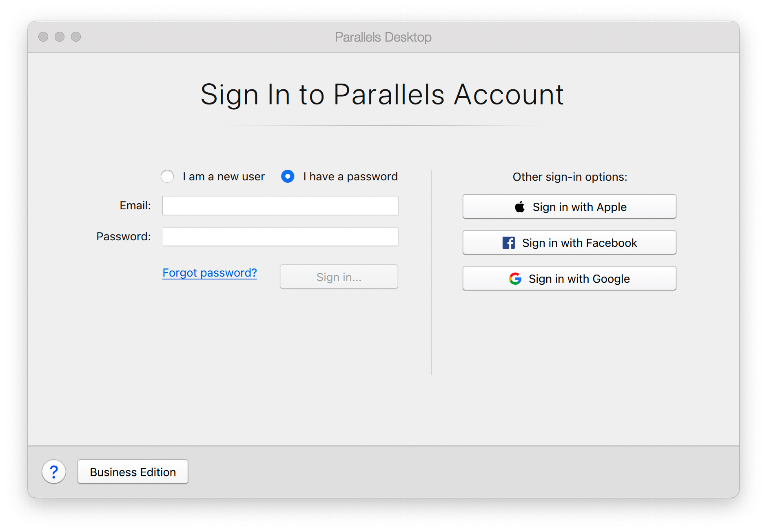Screen dimensions: 767x532
Task: Click the 'Password:' field label
Action: (x=123, y=237)
